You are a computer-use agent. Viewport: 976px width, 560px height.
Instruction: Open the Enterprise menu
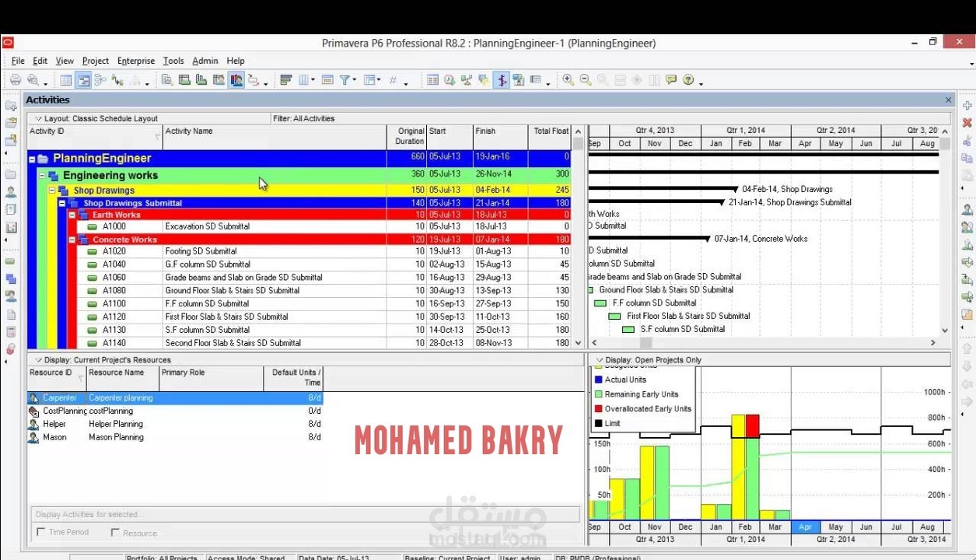[136, 61]
